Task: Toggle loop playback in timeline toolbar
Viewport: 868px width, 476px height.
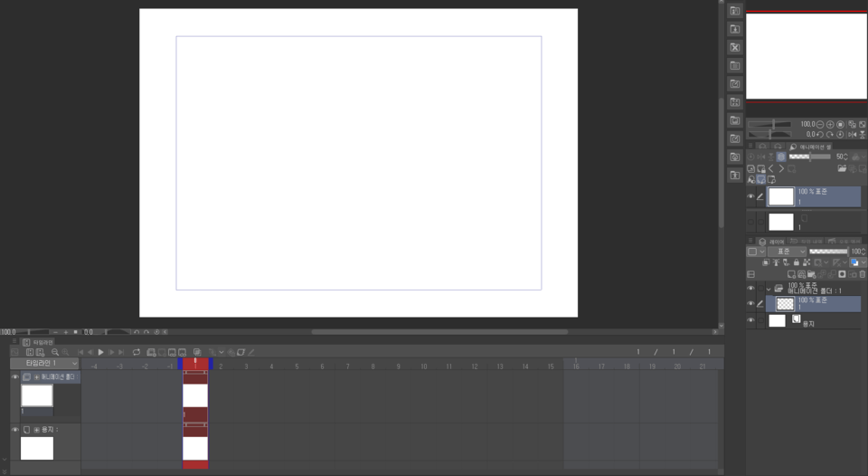Action: (137, 352)
